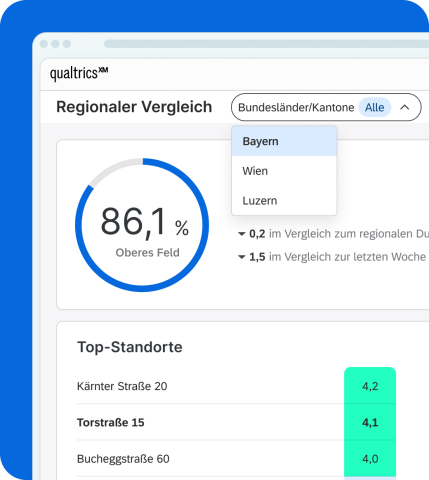Click the qualtrics XM logo
Screen dimensions: 429x480
(79, 73)
